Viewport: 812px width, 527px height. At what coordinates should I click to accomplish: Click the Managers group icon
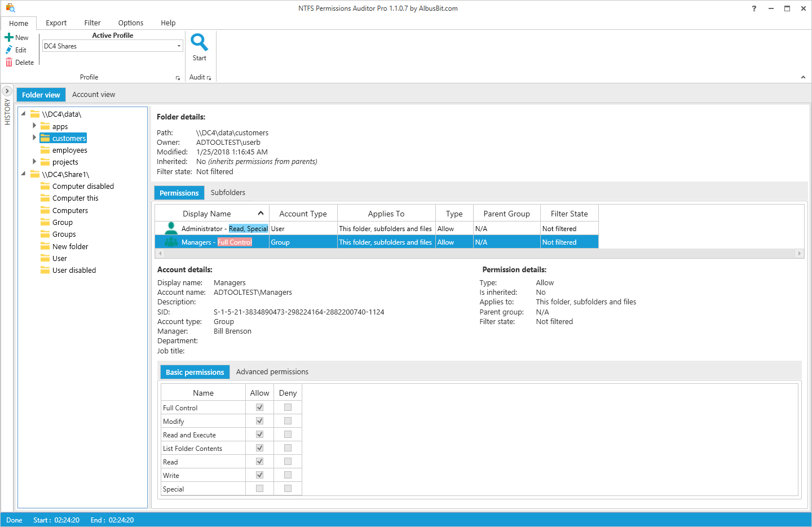coord(170,241)
